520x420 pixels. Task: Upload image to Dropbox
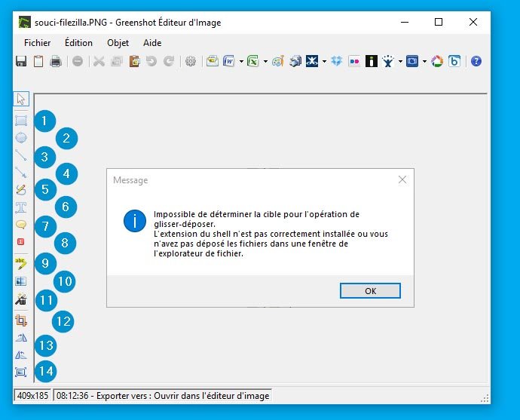coord(337,61)
